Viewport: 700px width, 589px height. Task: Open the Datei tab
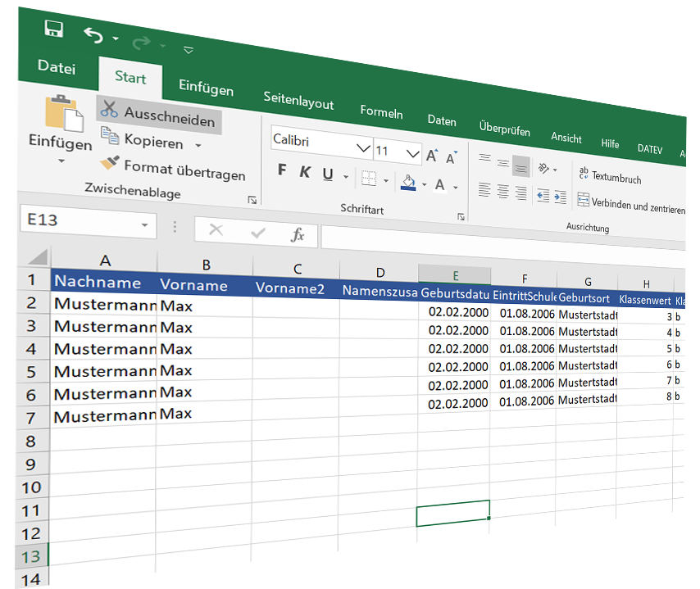(57, 67)
